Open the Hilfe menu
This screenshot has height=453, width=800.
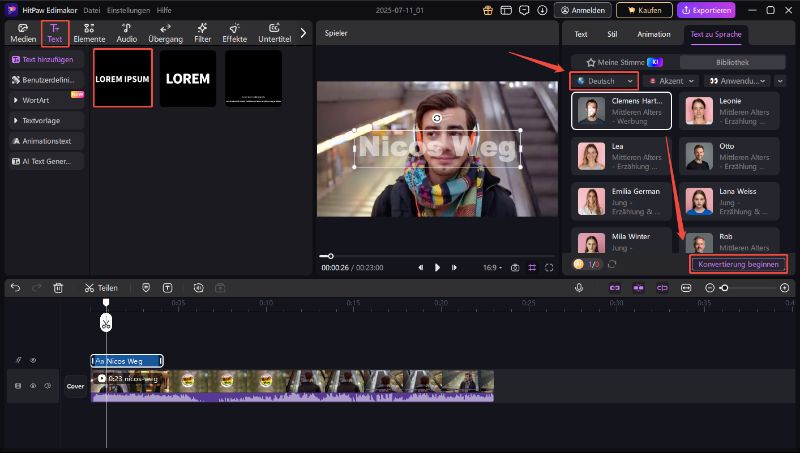[164, 10]
